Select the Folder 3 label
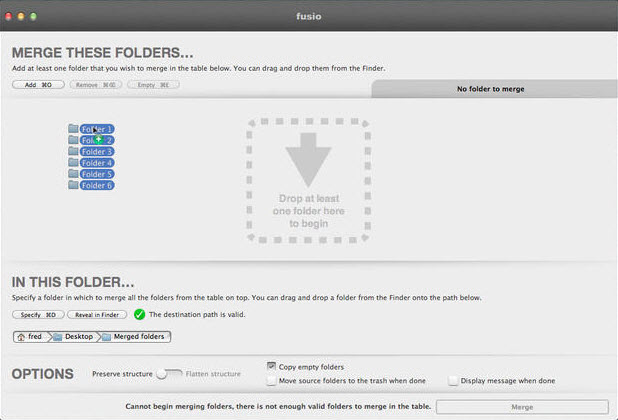This screenshot has height=420, width=618. (x=97, y=152)
